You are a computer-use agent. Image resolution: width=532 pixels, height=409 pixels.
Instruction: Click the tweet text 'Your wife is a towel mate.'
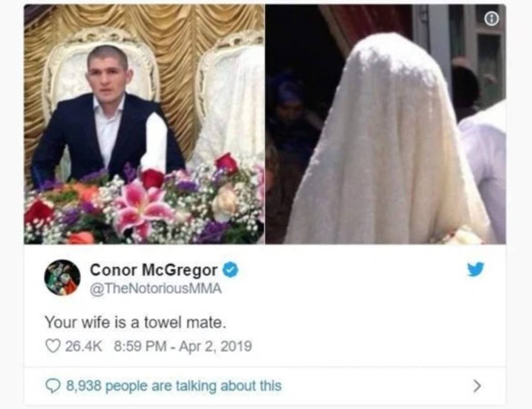pos(136,322)
